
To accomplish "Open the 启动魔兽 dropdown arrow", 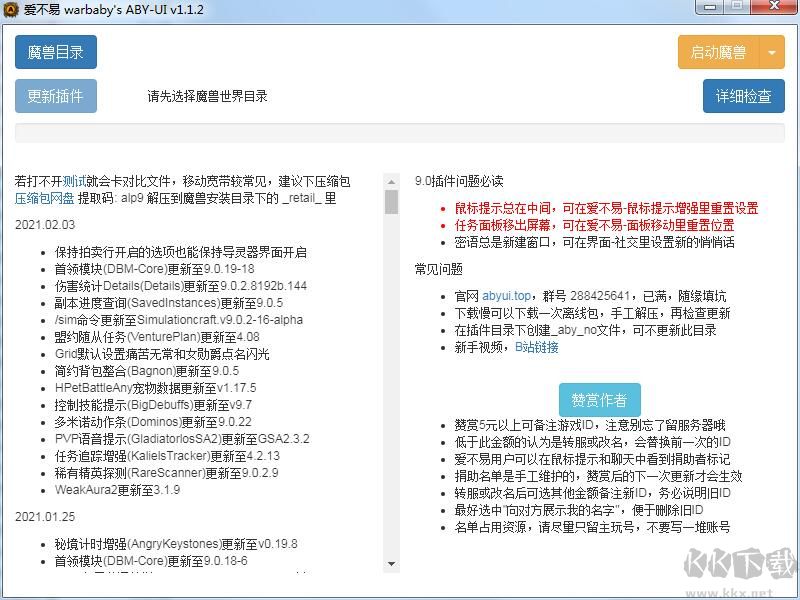I will tap(772, 52).
